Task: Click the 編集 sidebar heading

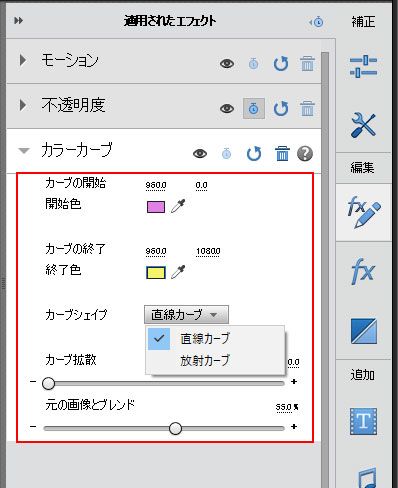Action: pos(363,167)
